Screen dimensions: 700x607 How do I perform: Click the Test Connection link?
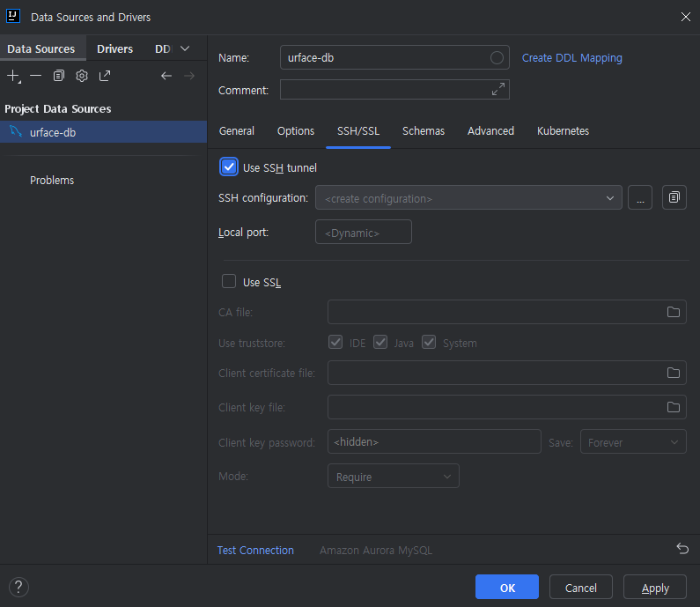click(x=255, y=551)
